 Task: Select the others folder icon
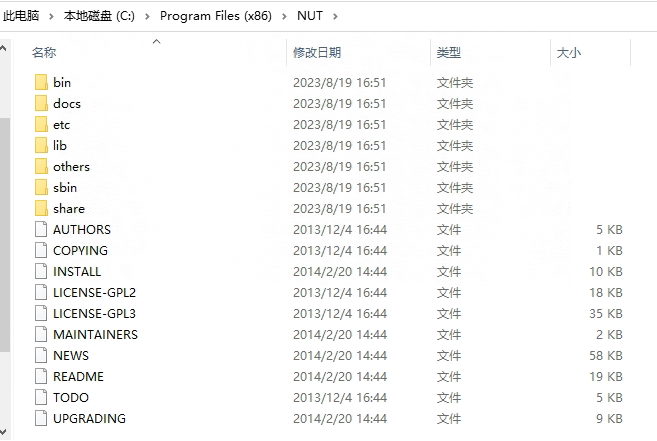[41, 166]
